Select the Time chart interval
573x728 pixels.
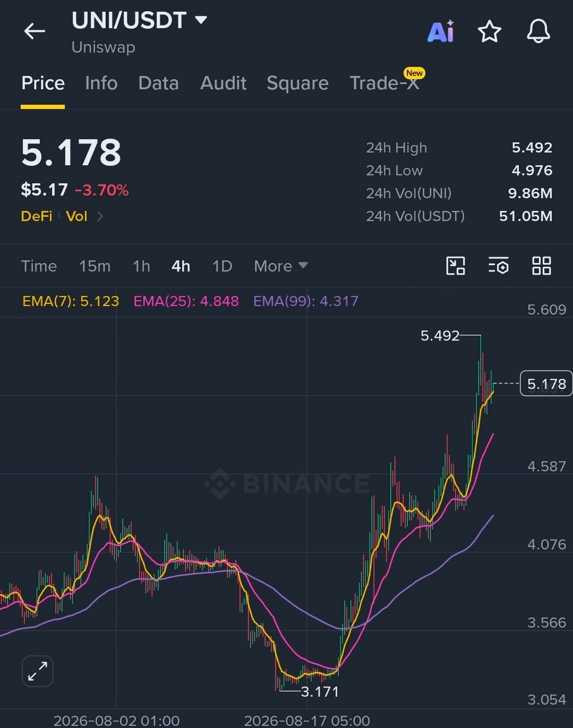tap(39, 266)
